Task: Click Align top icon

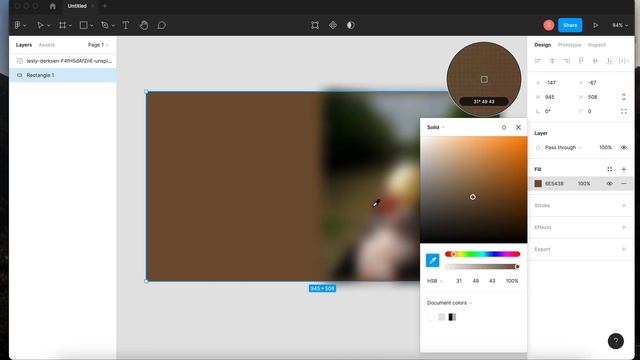Action: click(581, 61)
